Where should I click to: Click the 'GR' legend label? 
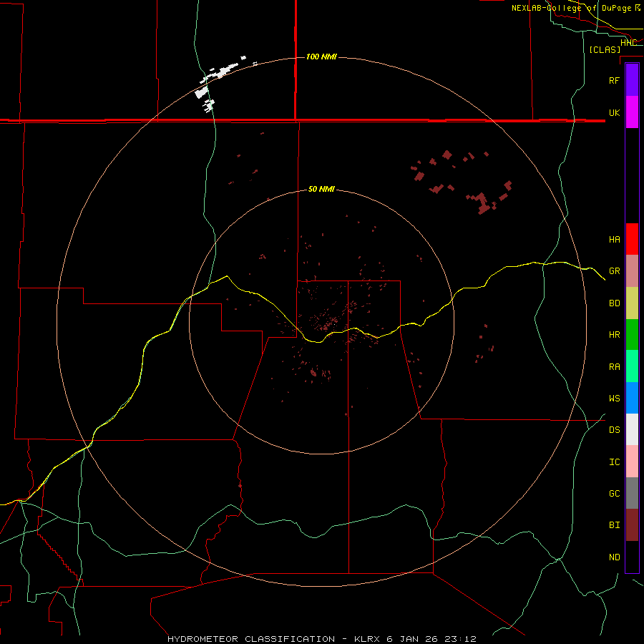pyautogui.click(x=614, y=271)
